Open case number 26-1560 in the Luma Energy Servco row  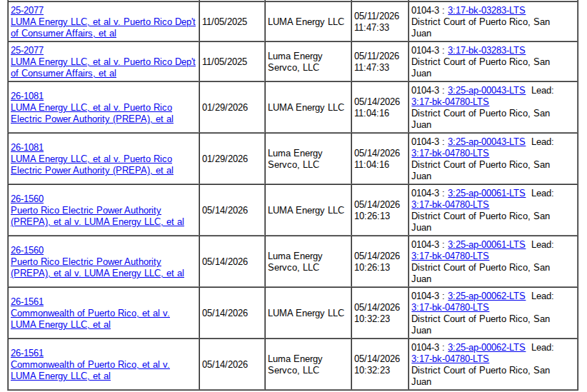click(x=27, y=250)
